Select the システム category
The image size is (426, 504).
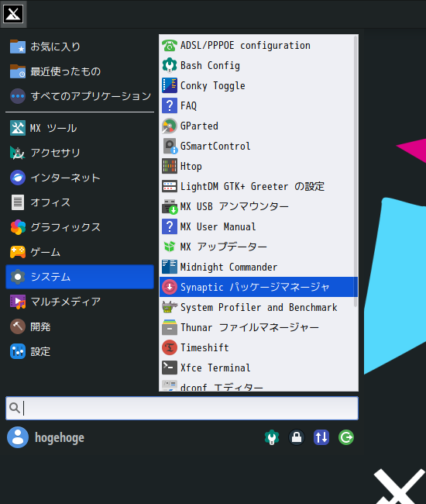[80, 277]
